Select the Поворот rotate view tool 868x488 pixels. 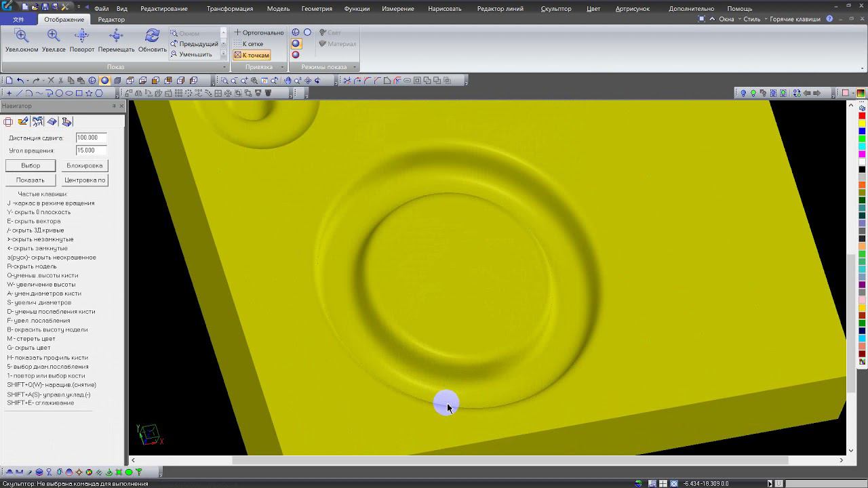[x=82, y=36]
